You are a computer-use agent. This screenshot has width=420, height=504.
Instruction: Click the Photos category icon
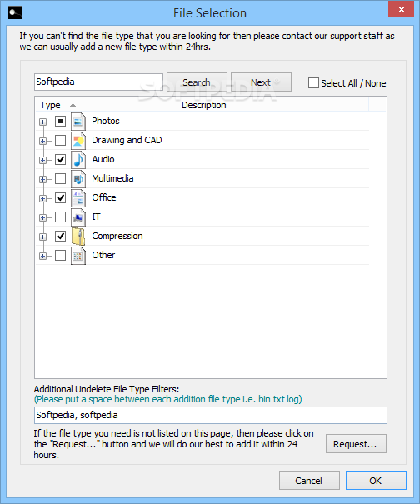tap(78, 122)
